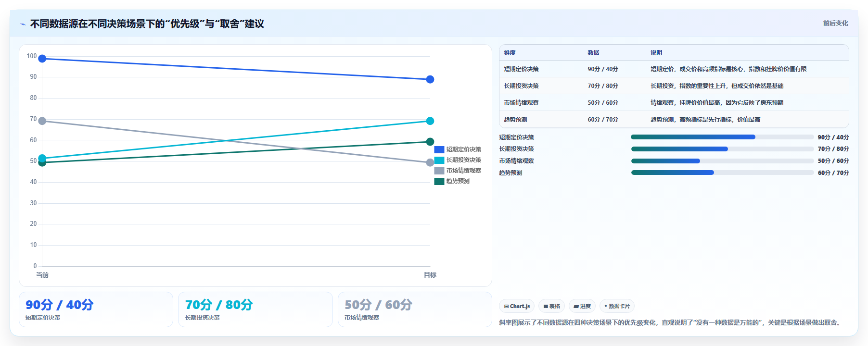Click the 长期投资决策 legend label
Screen dimensions: 868x346
click(463, 160)
